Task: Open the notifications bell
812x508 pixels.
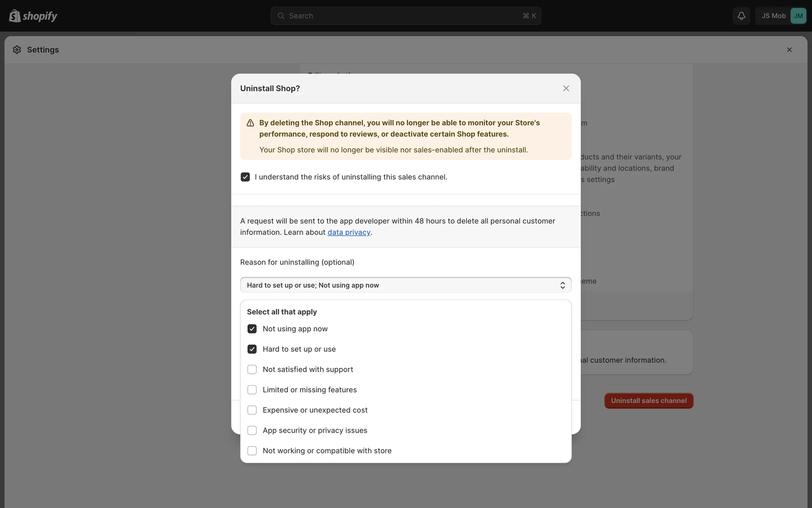Action: click(x=741, y=16)
